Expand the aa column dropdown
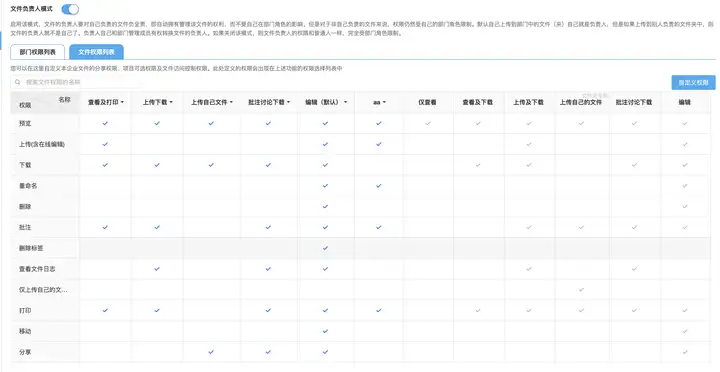 point(384,102)
